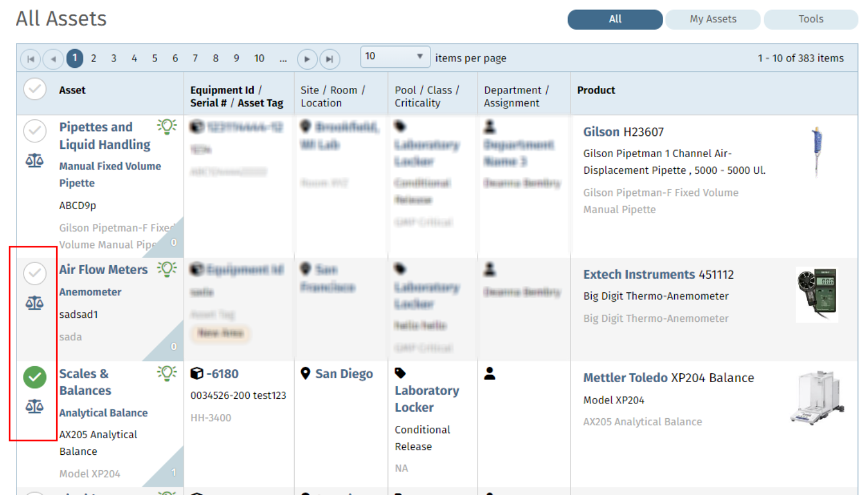Click tag icon above Laboratory Locker in Scales row
The height and width of the screenshot is (495, 868).
coord(400,373)
